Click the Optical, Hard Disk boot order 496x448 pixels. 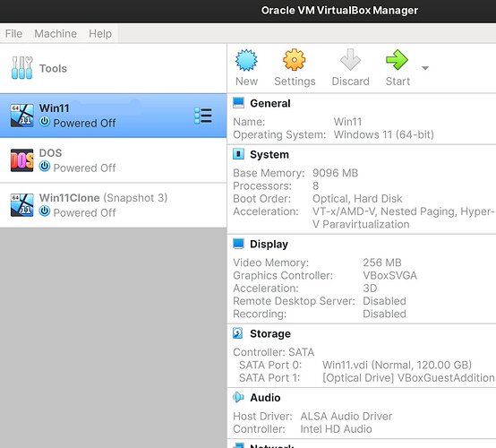pos(357,199)
